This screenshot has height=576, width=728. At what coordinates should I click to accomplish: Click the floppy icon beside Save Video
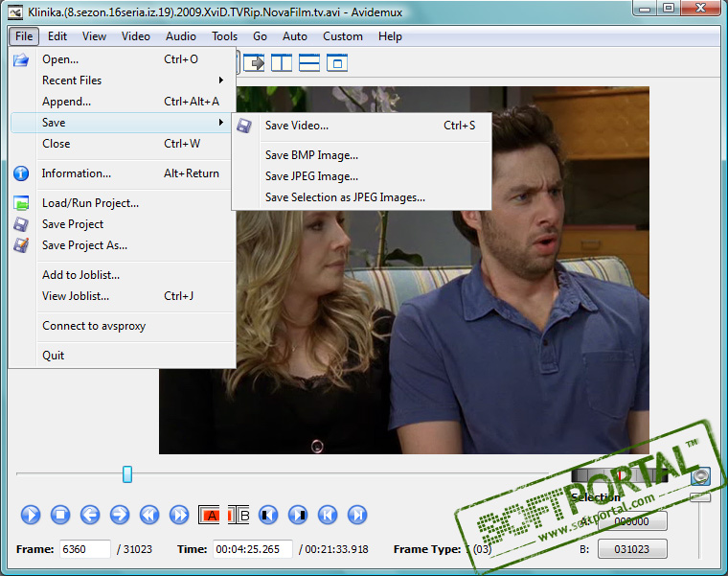[x=244, y=126]
